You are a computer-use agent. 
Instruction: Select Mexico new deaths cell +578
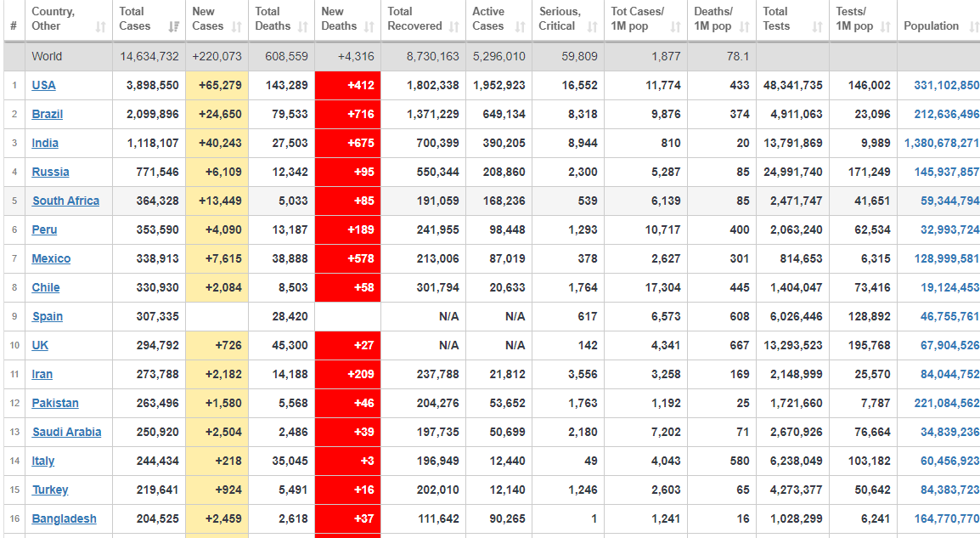click(347, 258)
